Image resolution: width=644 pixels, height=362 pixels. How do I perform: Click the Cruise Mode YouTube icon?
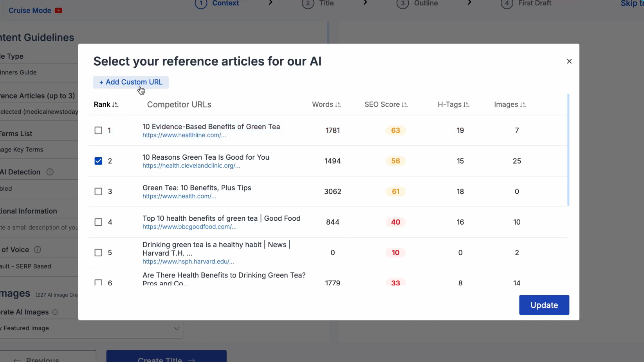(58, 10)
